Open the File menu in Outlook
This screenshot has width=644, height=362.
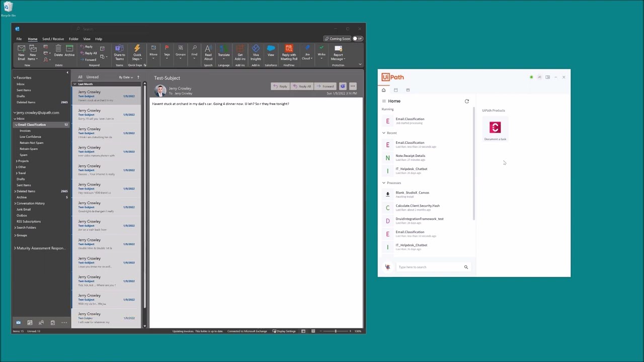[x=19, y=39]
